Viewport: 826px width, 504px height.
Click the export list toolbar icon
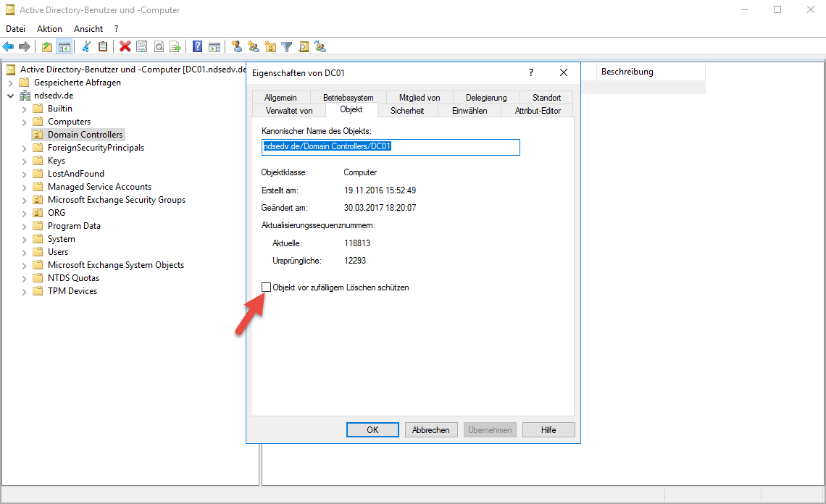pos(175,47)
